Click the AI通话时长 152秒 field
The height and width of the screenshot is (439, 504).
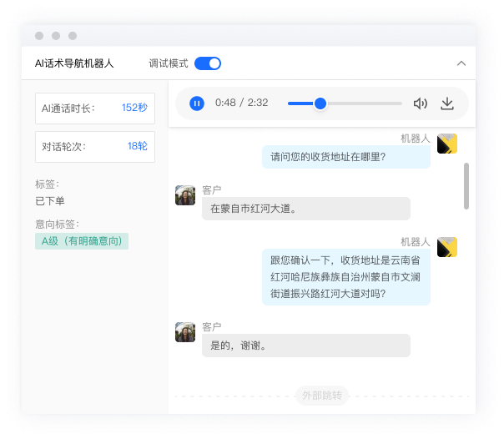pos(95,108)
